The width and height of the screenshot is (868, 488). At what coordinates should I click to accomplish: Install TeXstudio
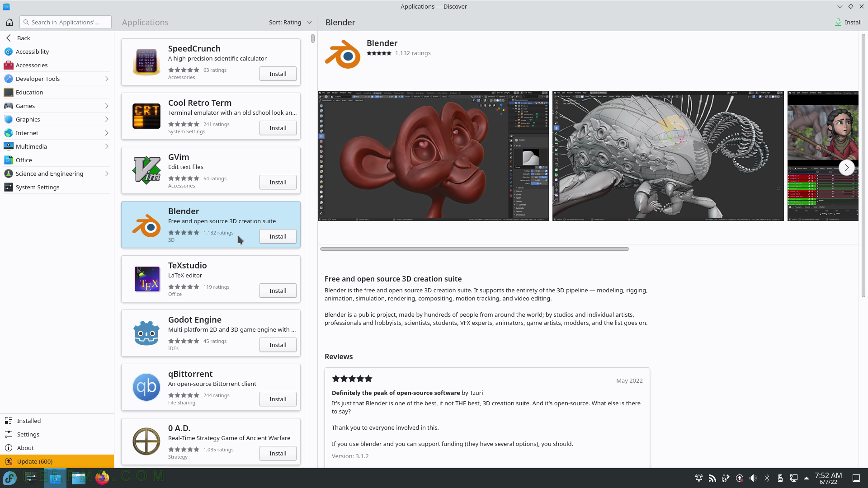278,291
